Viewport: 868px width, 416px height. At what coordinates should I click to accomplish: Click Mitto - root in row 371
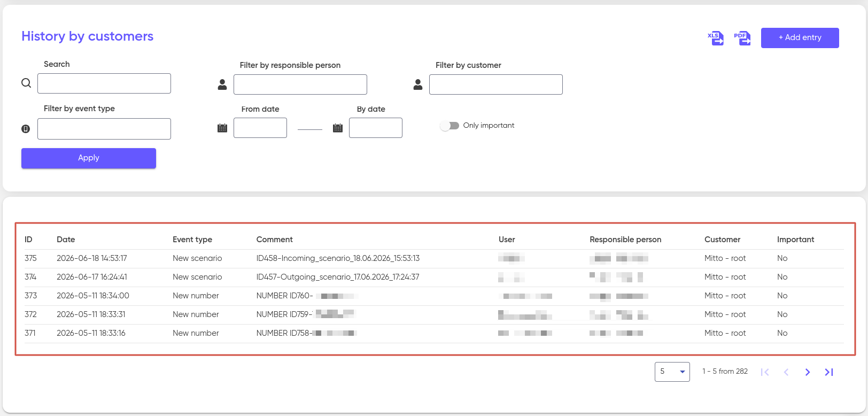pos(725,333)
